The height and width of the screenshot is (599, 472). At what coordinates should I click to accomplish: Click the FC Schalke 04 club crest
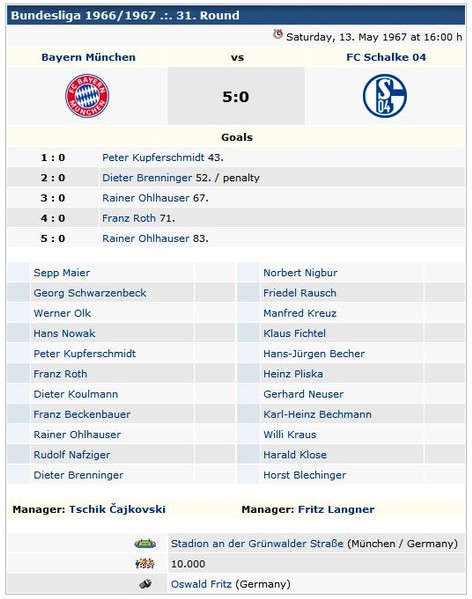(x=385, y=96)
